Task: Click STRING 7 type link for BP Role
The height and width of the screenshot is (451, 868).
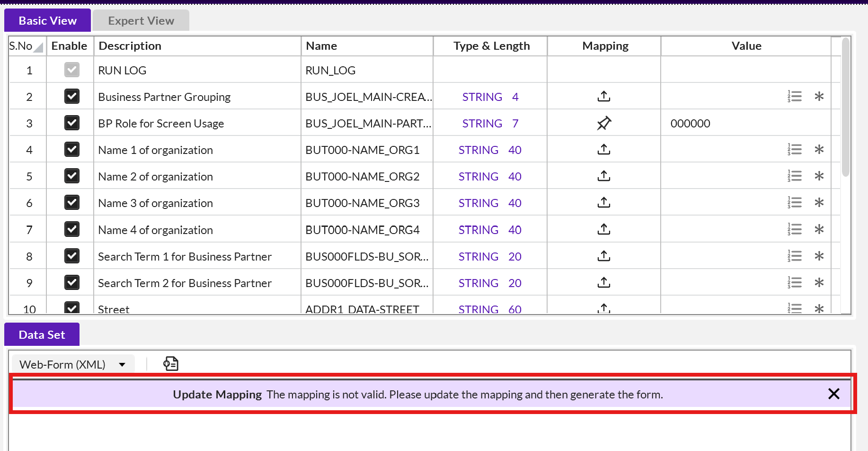Action: [490, 123]
